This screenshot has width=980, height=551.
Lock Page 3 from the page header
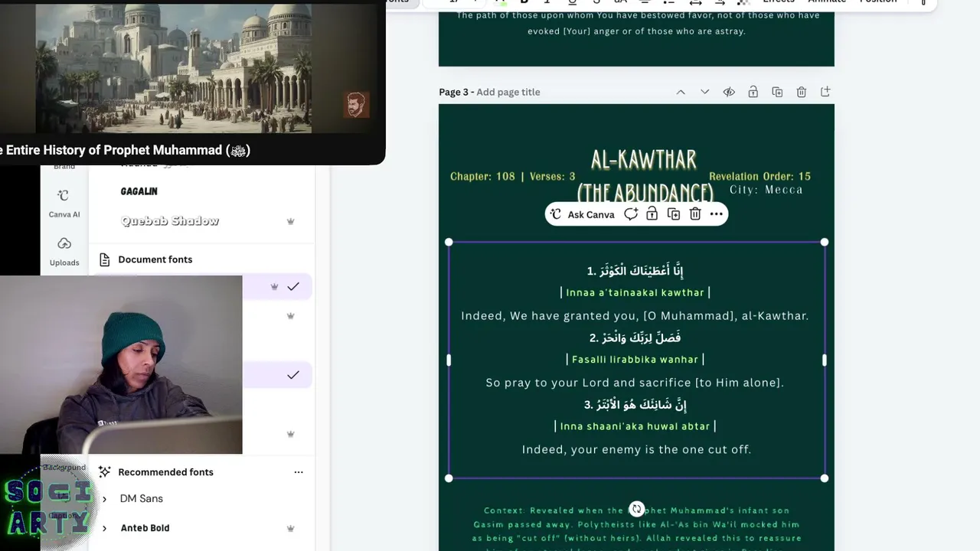[753, 92]
